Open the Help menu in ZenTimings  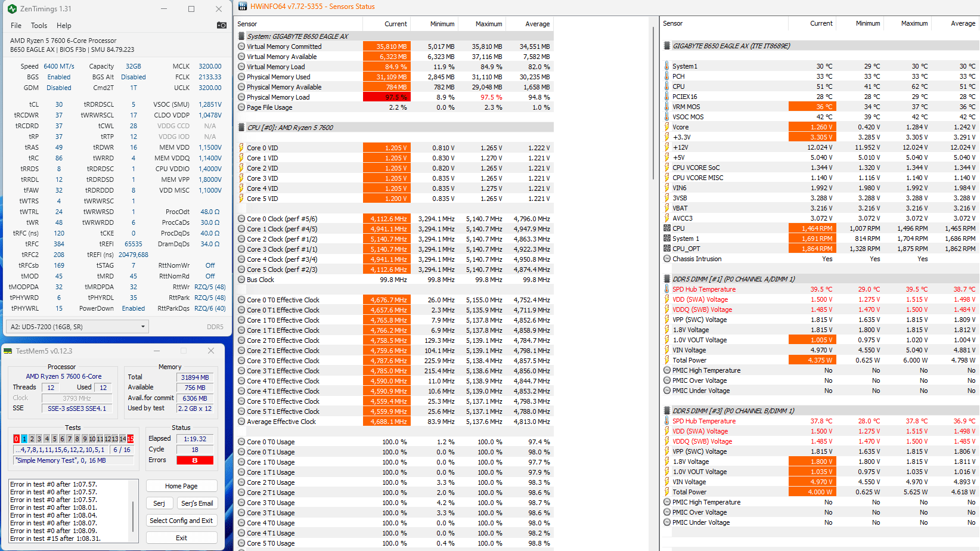click(64, 26)
